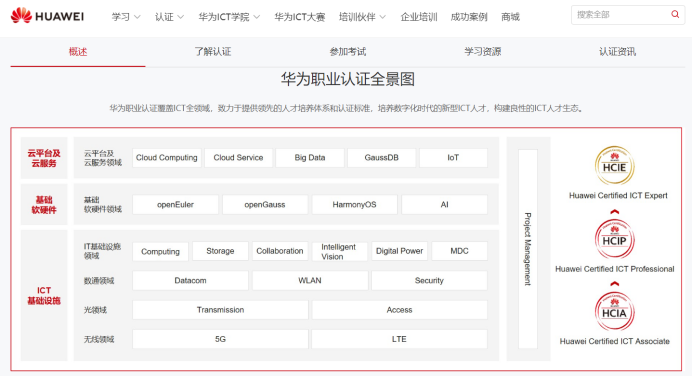The width and height of the screenshot is (692, 377).
Task: Switch to the 了解认证 tab
Action: click(213, 52)
